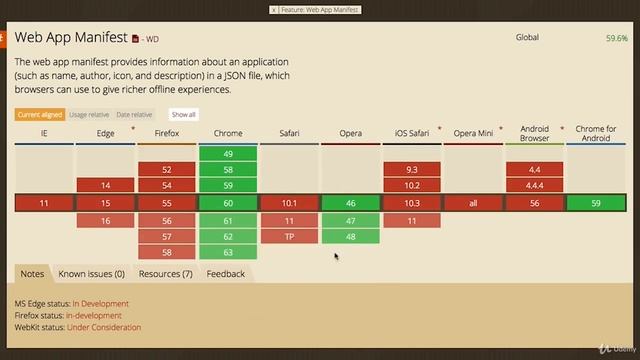The height and width of the screenshot is (360, 640).
Task: Select the Edge 16 version cell
Action: [x=105, y=221]
